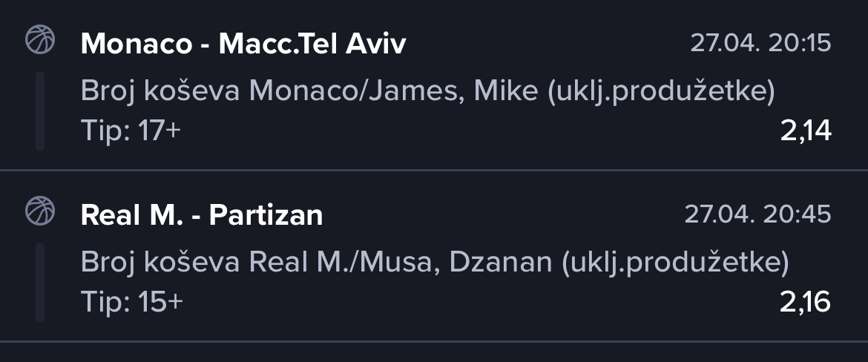Screen dimensions: 868x362
Task: Click the basketball icon beside Real M. match
Action: pyautogui.click(x=40, y=211)
